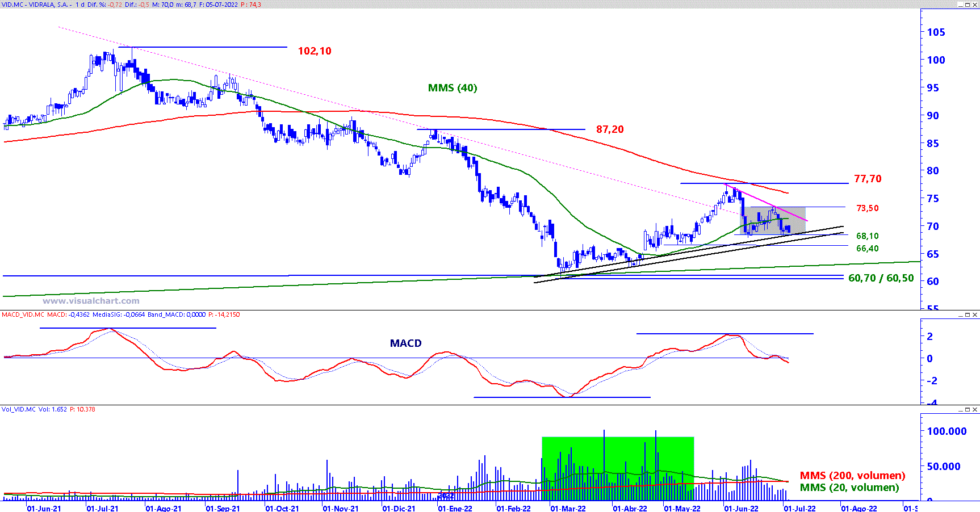Maximize the MACD_VID.MC indicator panel
The height and width of the screenshot is (512, 980).
click(968, 314)
